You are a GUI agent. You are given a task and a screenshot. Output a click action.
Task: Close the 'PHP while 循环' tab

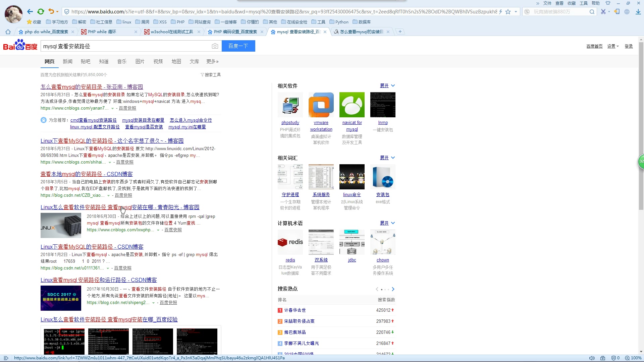coord(136,32)
